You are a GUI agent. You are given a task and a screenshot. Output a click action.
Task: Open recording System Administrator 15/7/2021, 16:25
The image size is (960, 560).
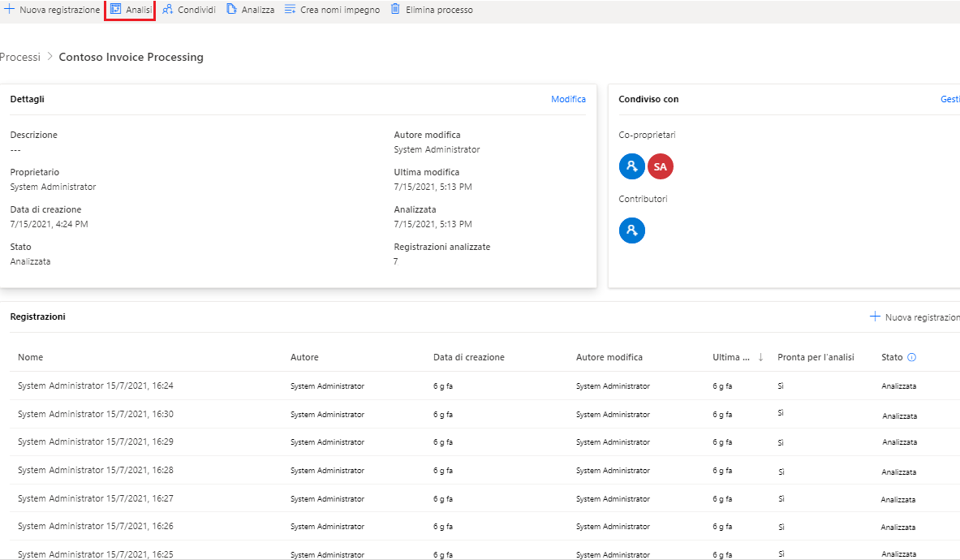(96, 554)
